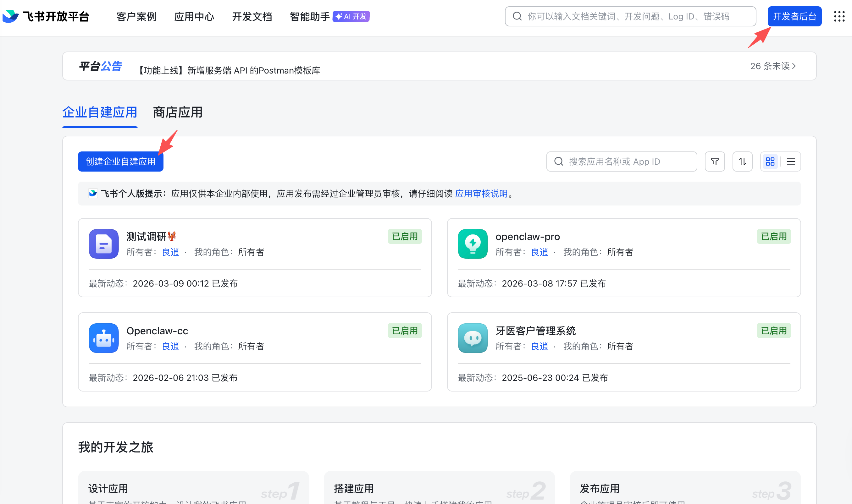Open the 测试调研 app icon
The width and height of the screenshot is (852, 504).
[104, 244]
